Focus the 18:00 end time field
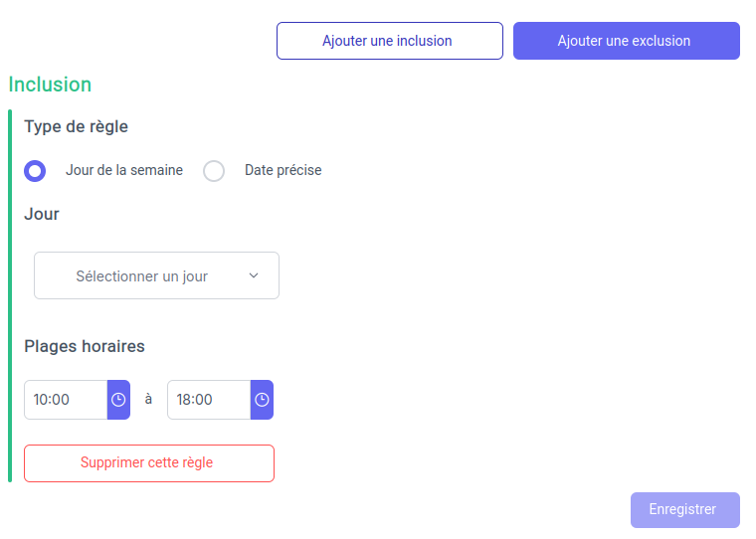This screenshot has height=539, width=756. click(x=208, y=400)
